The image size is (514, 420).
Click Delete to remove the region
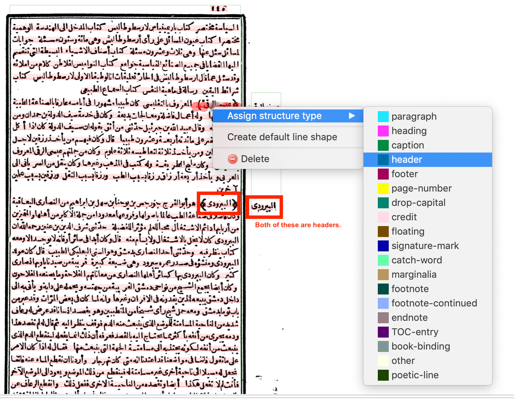click(255, 159)
